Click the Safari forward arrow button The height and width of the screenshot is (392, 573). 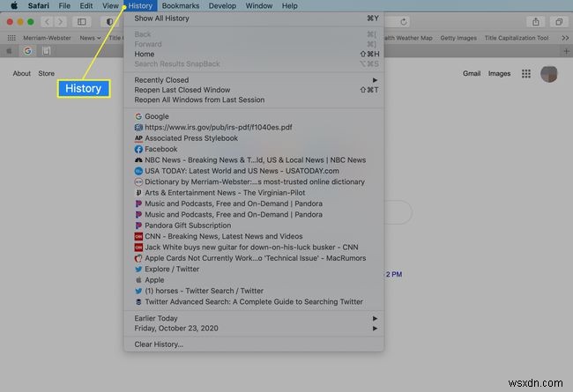click(60, 22)
